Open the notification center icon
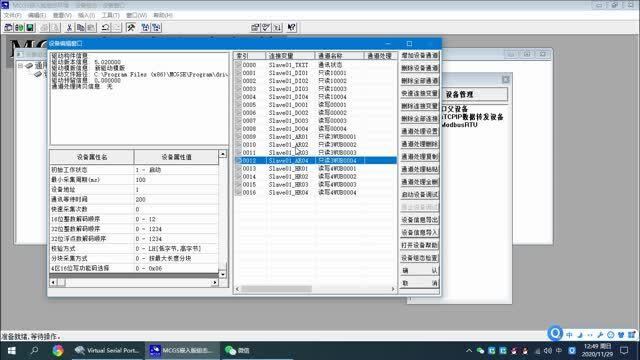Screen dimensions: 640x360 coord(624,350)
